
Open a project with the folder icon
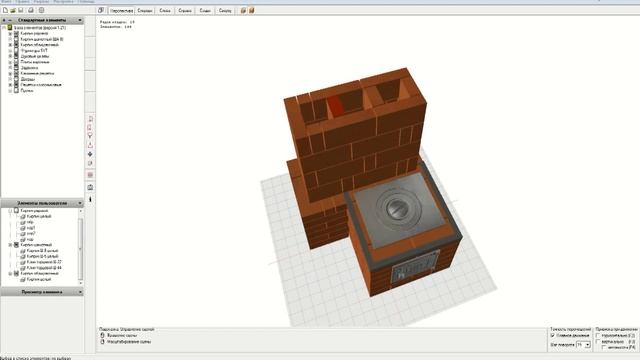pos(13,10)
